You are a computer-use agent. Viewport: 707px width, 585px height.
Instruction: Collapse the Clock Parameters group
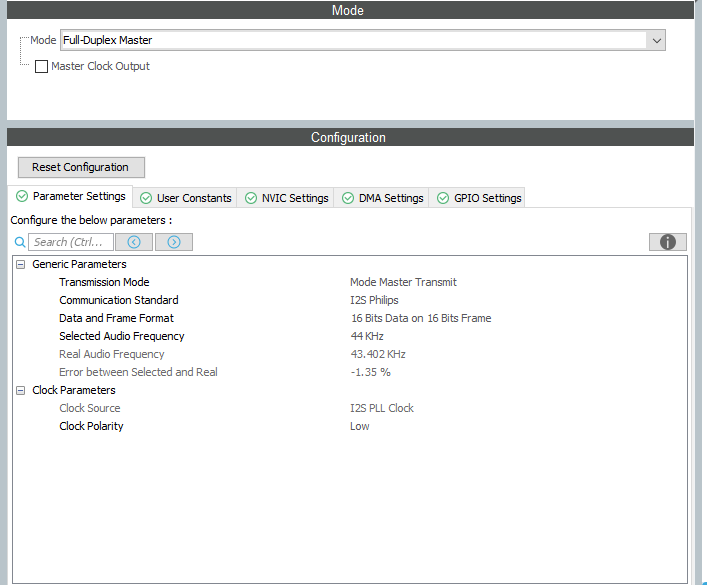pos(21,391)
